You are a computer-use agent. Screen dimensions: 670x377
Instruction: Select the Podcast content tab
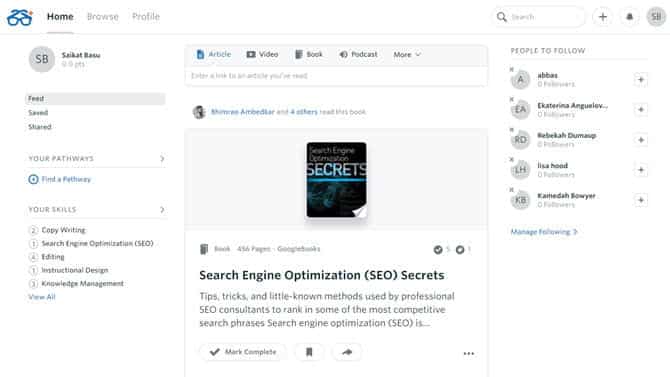[x=359, y=54]
